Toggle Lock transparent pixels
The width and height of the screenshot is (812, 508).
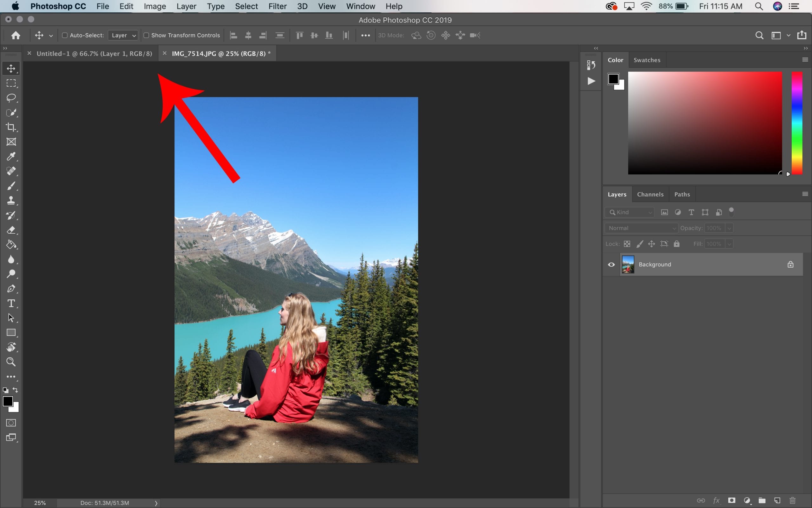627,244
